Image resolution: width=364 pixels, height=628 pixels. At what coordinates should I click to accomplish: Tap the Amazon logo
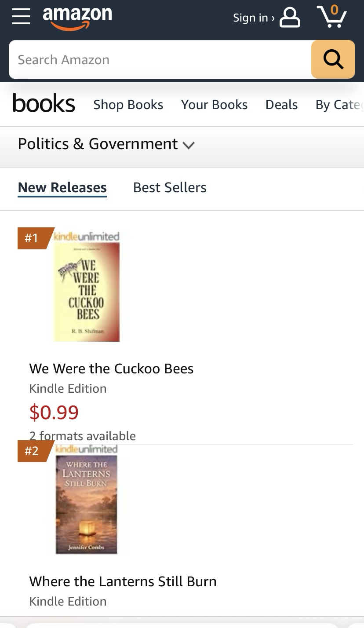pos(77,18)
